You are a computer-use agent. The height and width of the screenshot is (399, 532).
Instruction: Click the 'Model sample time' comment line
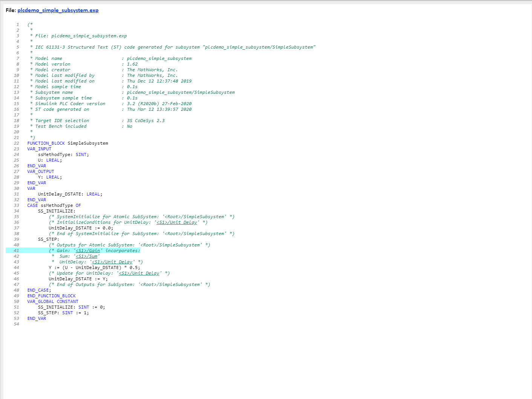click(84, 87)
